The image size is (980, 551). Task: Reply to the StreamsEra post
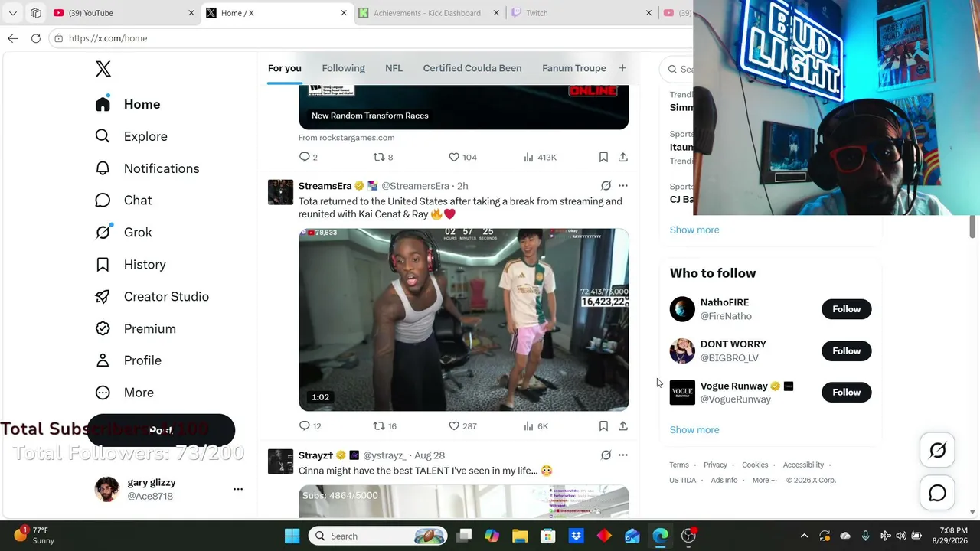tap(305, 425)
